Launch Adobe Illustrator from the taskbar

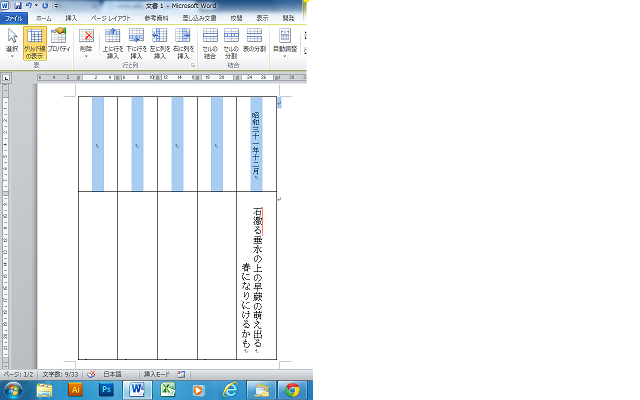tap(75, 390)
